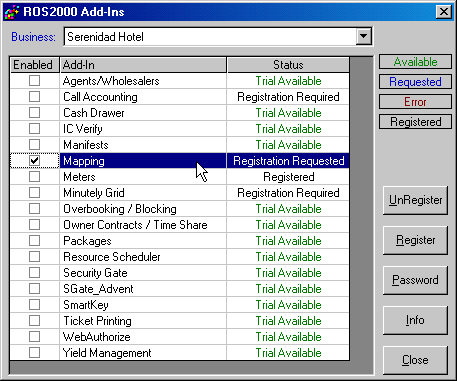Click the Close button
This screenshot has width=457, height=381.
tap(415, 360)
